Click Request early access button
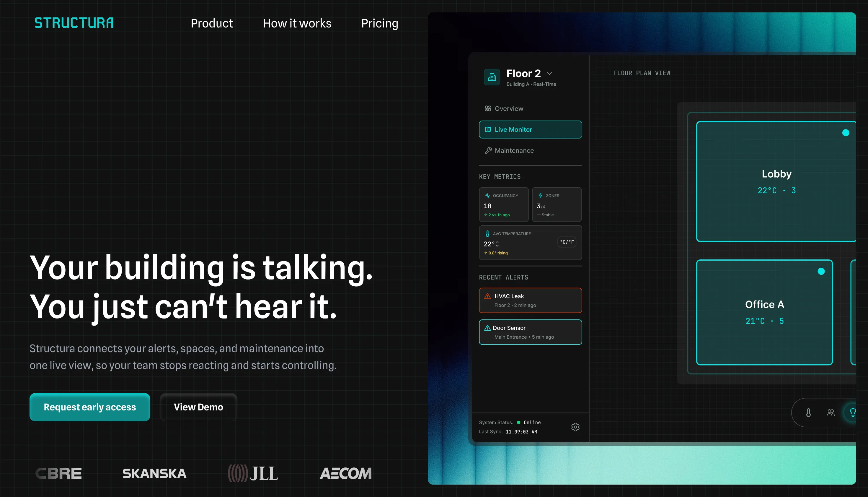This screenshot has width=868, height=497. coord(90,407)
